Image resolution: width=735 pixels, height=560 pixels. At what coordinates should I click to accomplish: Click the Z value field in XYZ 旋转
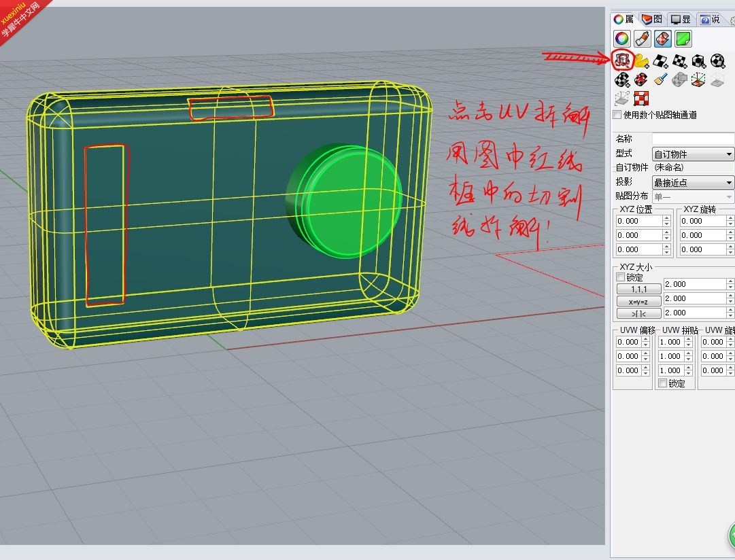[703, 249]
